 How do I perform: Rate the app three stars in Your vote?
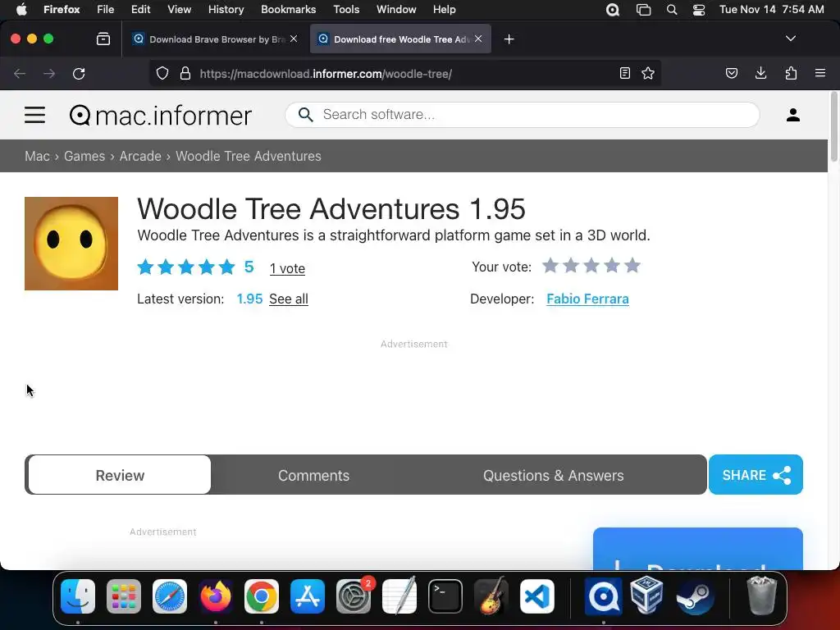click(591, 265)
